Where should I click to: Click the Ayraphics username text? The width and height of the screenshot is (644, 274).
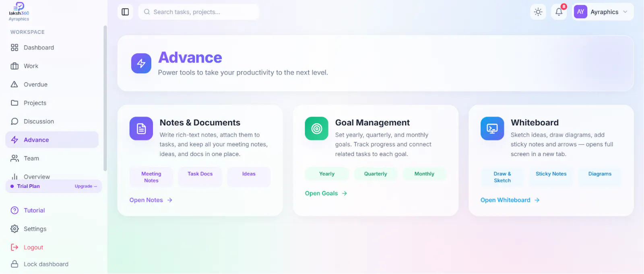(604, 12)
